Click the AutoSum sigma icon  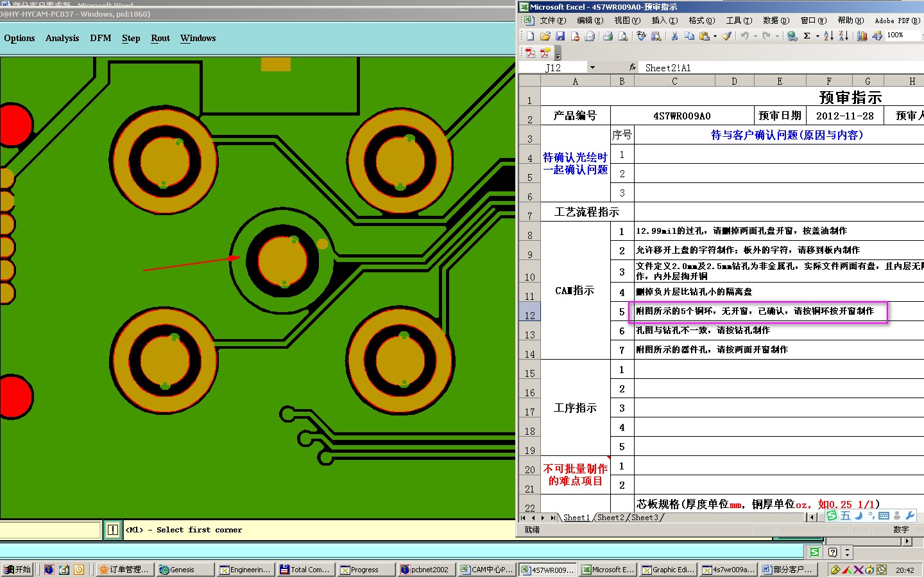[807, 36]
